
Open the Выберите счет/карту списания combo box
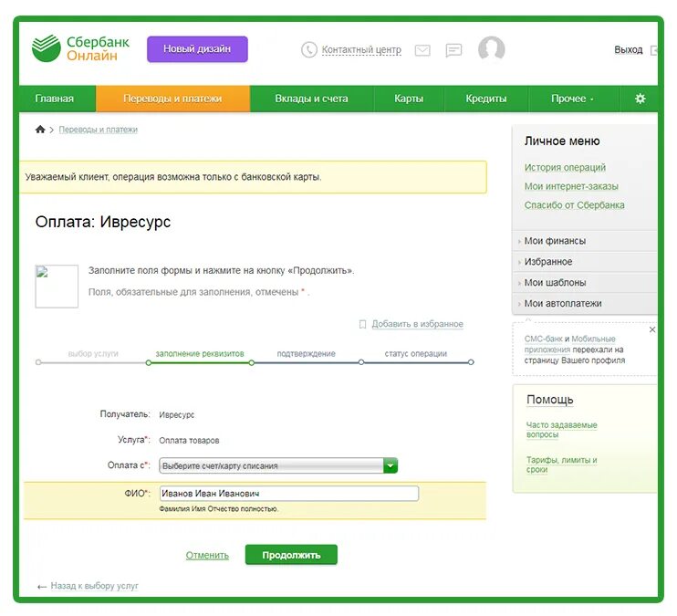[278, 465]
